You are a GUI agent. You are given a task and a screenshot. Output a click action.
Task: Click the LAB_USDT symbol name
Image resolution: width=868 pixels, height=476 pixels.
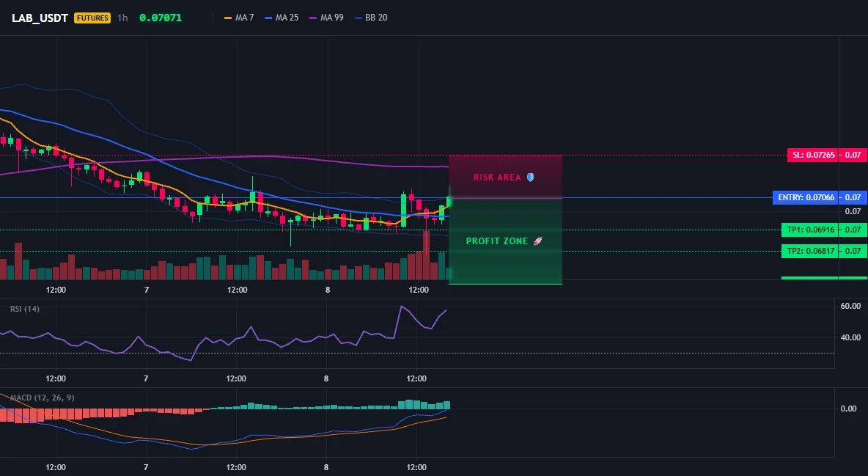pyautogui.click(x=40, y=18)
